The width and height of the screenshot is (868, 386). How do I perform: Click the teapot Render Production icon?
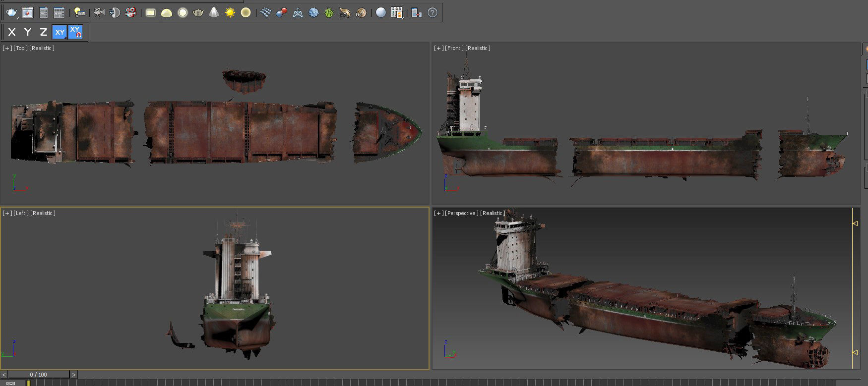coord(11,12)
